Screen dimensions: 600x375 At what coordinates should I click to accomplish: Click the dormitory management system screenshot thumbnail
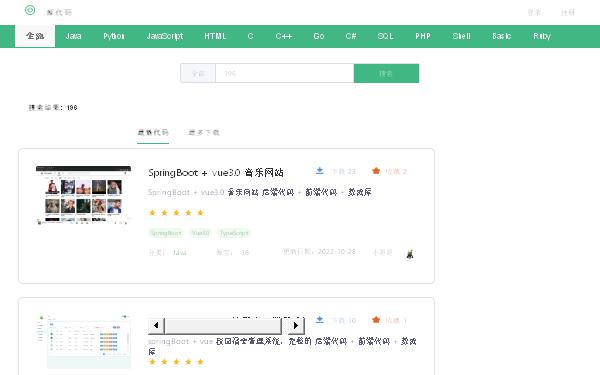[83, 341]
